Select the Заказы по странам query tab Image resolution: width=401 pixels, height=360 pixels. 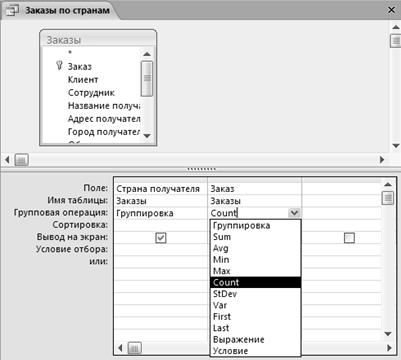click(62, 10)
